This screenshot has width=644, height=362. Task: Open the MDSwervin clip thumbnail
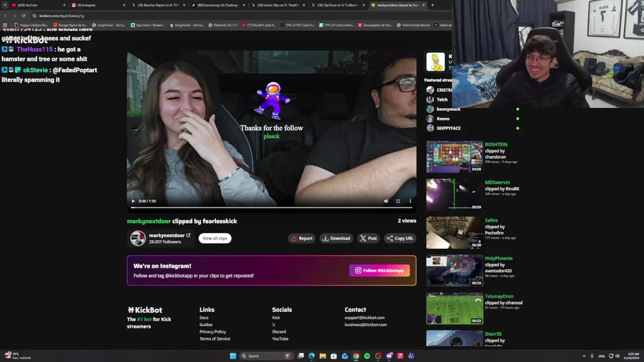click(454, 195)
